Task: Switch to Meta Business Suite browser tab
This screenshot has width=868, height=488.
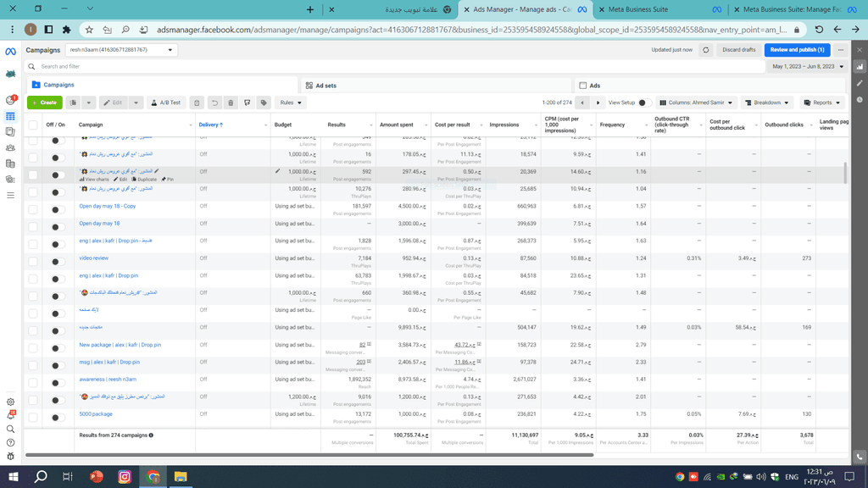Action: pyautogui.click(x=658, y=9)
